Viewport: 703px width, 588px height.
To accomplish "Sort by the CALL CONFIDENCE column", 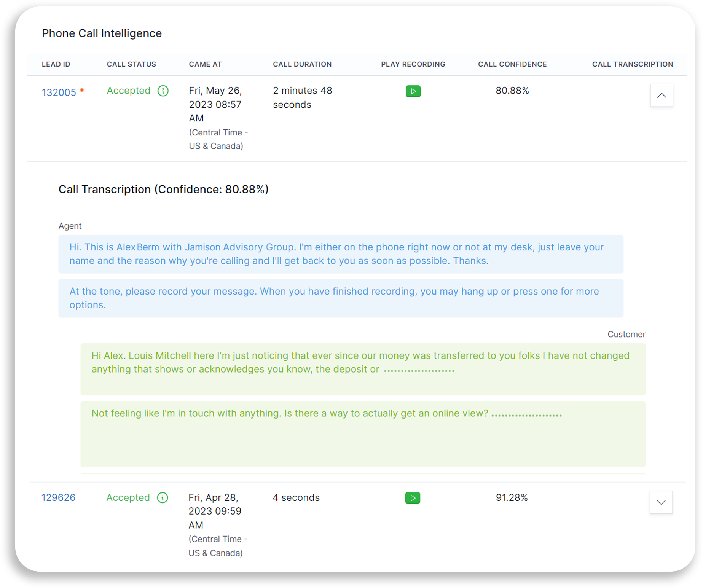I will coord(512,64).
